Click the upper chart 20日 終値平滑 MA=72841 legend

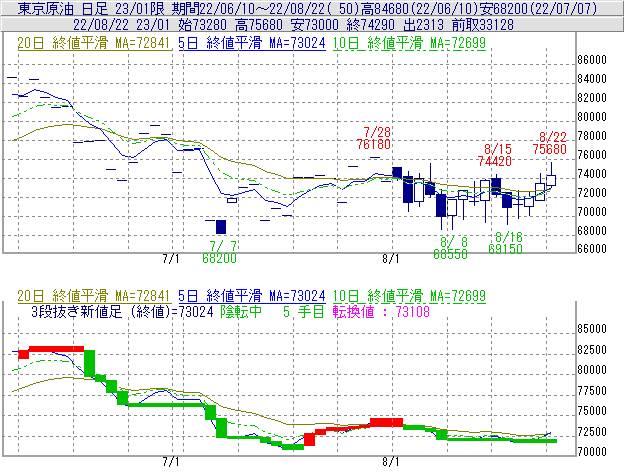pyautogui.click(x=94, y=43)
